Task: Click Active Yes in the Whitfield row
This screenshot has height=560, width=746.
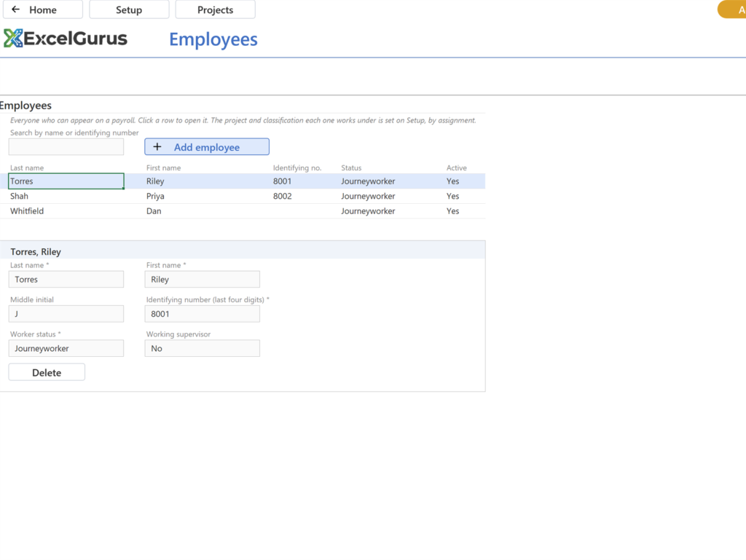Action: point(452,211)
